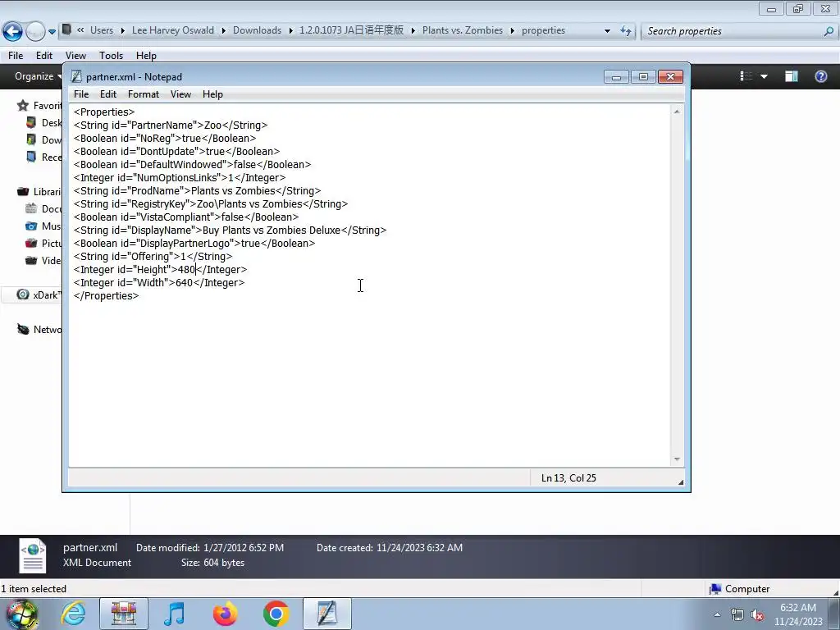Click the Notepad taskbar button
Screen dimensions: 840x630
pos(327,614)
